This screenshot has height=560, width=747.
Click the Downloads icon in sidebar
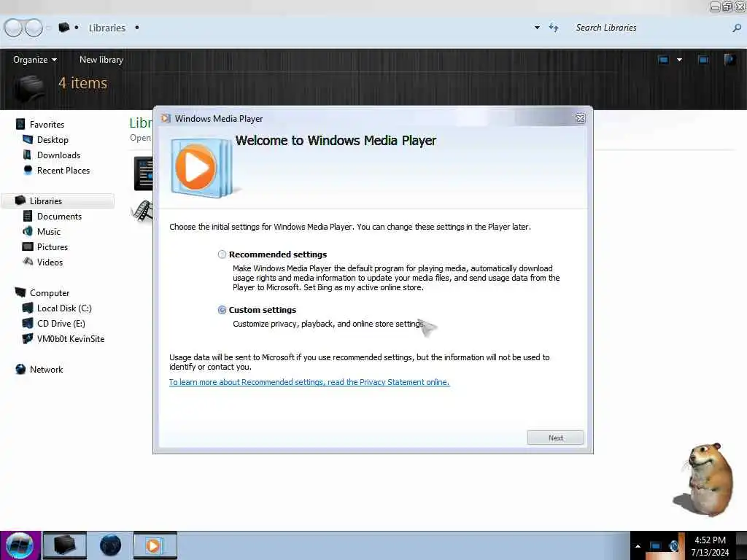(x=27, y=155)
